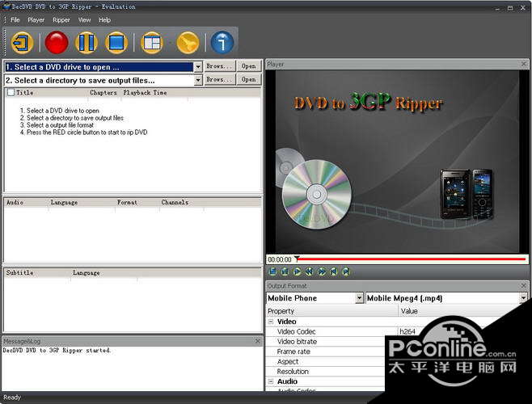Click the Chapters column header
Screen dimensions: 532x404
[x=103, y=93]
